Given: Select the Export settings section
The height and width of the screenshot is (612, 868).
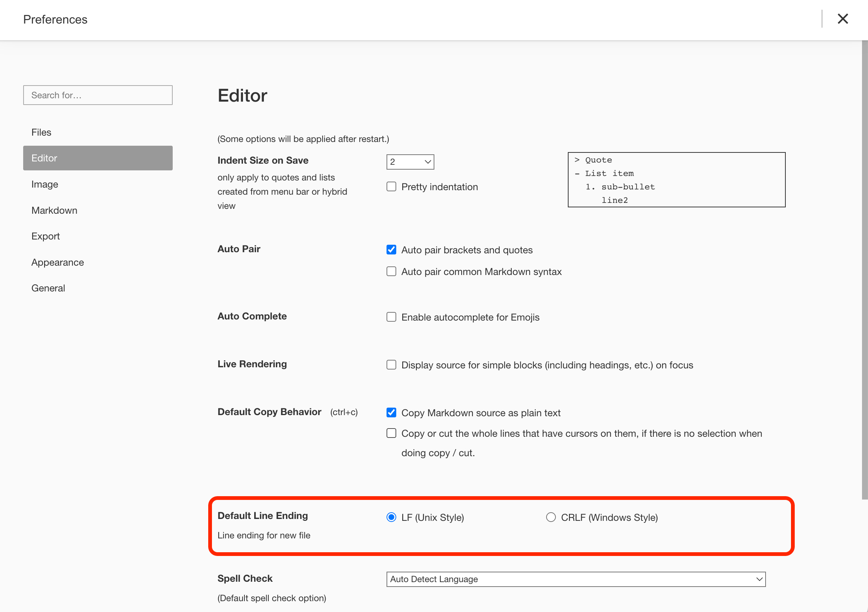Looking at the screenshot, I should click(45, 236).
